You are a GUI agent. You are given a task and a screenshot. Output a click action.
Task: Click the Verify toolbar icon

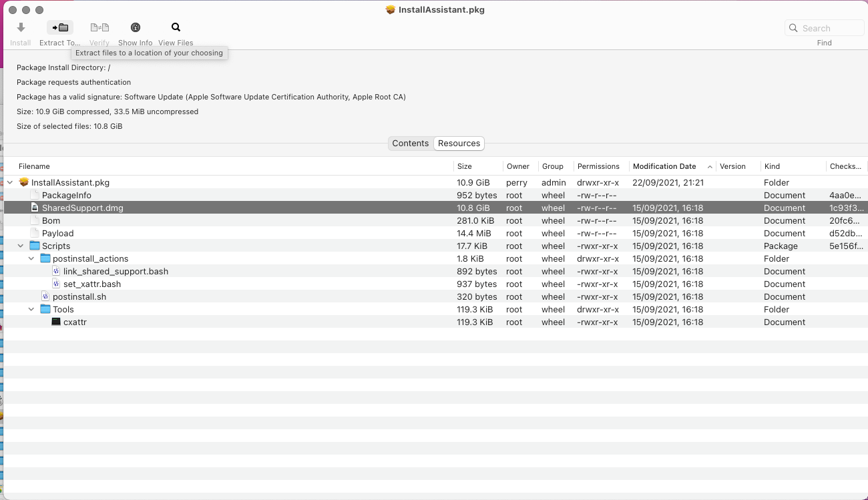(x=99, y=27)
